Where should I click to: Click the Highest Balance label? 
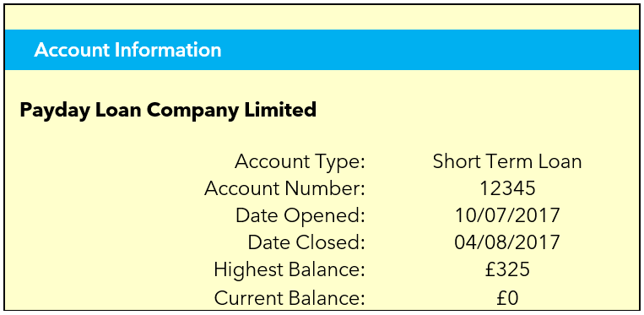(290, 270)
